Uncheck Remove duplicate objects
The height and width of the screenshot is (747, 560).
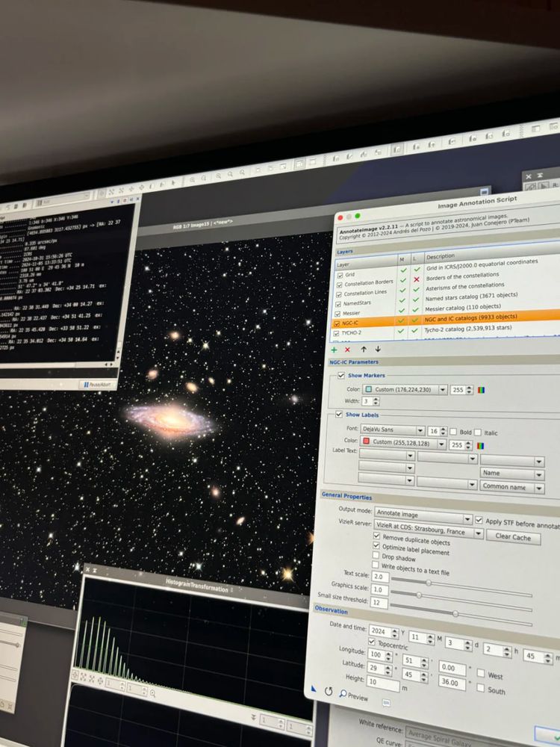[376, 536]
